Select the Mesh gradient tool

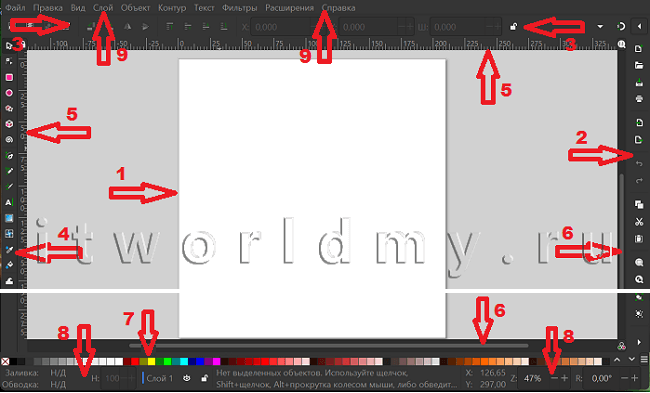(9, 234)
